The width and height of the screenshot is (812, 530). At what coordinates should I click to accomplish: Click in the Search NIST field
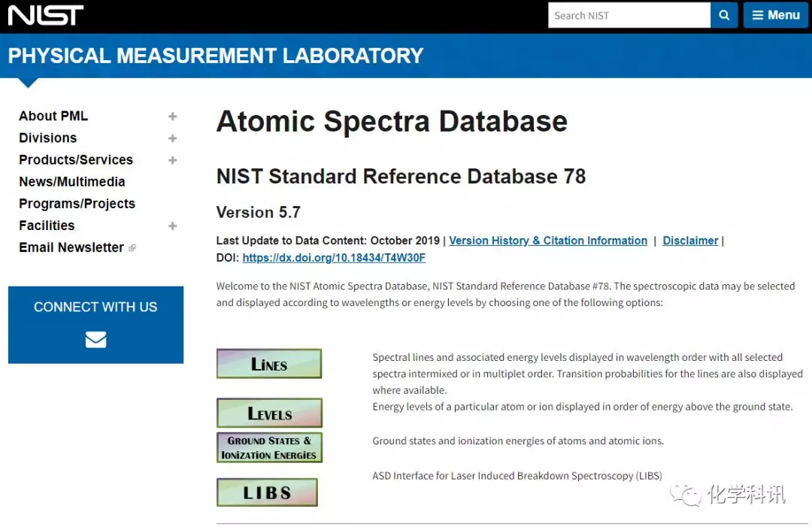click(629, 15)
